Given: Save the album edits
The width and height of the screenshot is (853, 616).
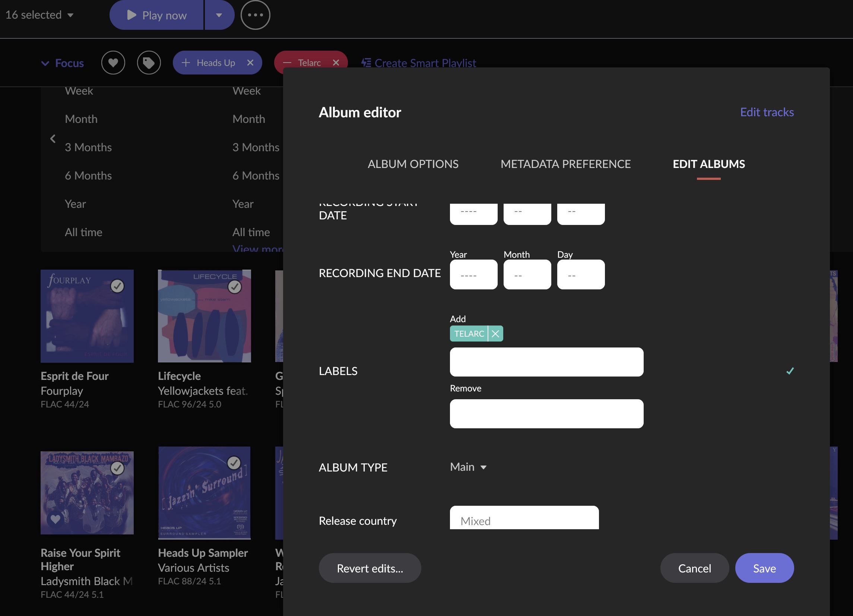Looking at the screenshot, I should pyautogui.click(x=764, y=568).
